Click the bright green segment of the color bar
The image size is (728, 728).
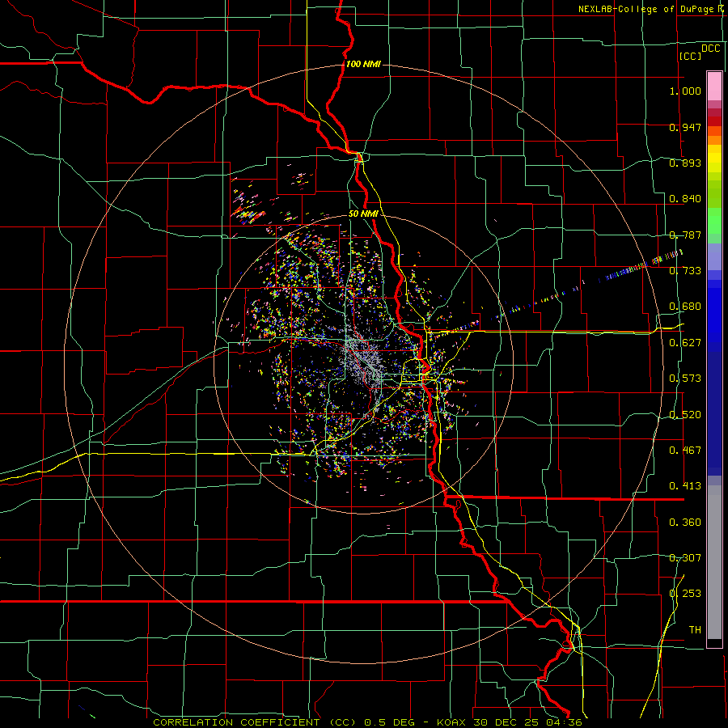(x=714, y=221)
